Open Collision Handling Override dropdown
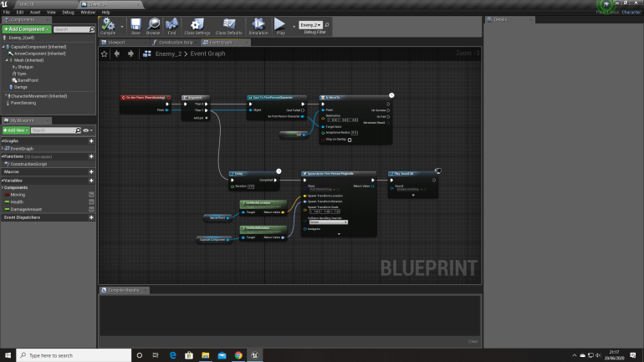644x362 pixels. 328,222
